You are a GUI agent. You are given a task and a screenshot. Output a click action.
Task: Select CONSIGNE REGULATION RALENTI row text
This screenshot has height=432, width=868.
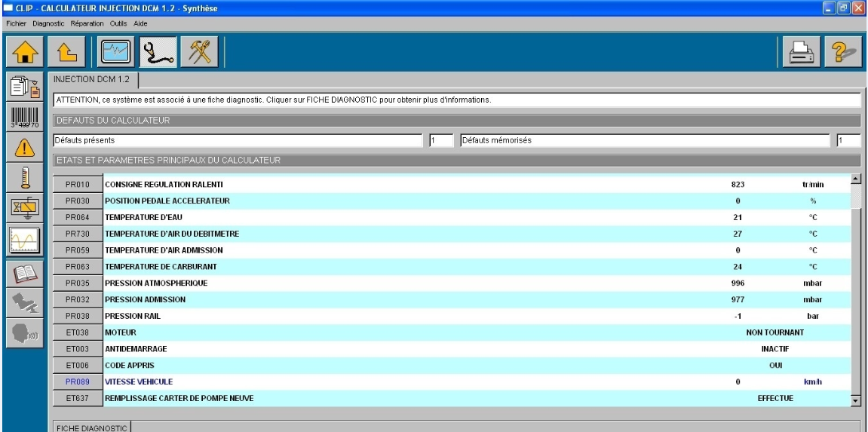(164, 185)
